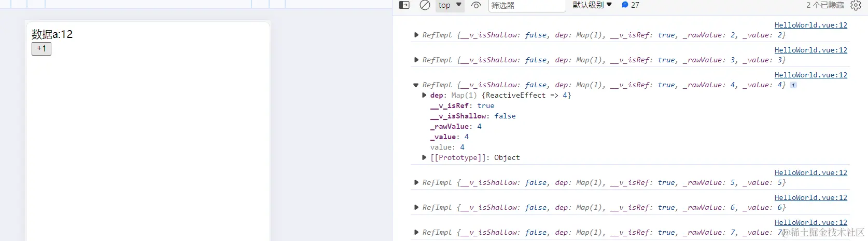Image resolution: width=868 pixels, height=241 pixels.
Task: Expand the RefImpl log with value 2
Action: tap(416, 35)
